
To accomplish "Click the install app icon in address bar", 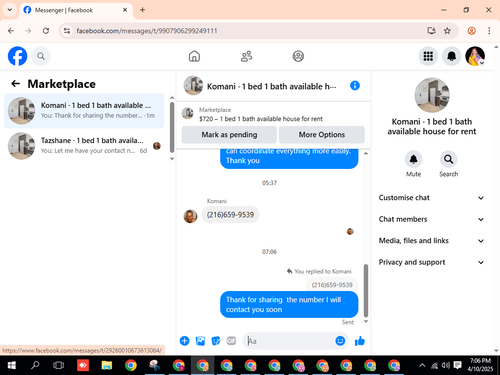I will click(x=431, y=31).
